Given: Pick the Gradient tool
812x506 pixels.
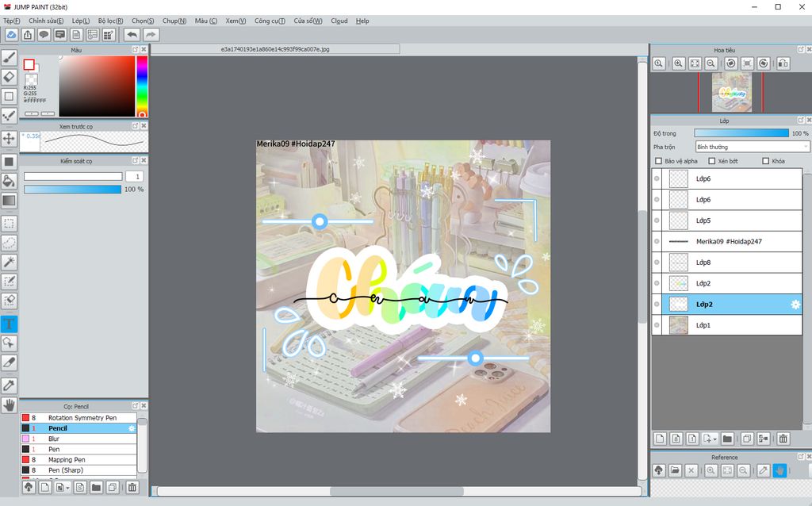Looking at the screenshot, I should tap(9, 201).
